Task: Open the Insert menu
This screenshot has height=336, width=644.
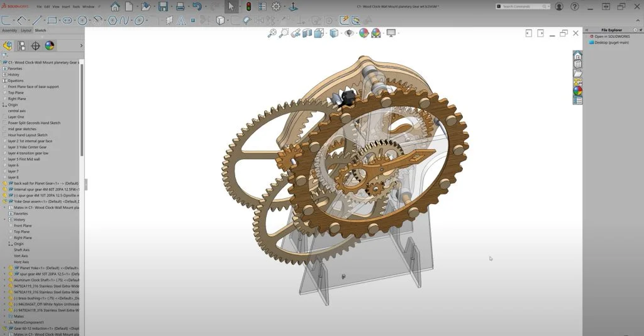Action: 66,6
